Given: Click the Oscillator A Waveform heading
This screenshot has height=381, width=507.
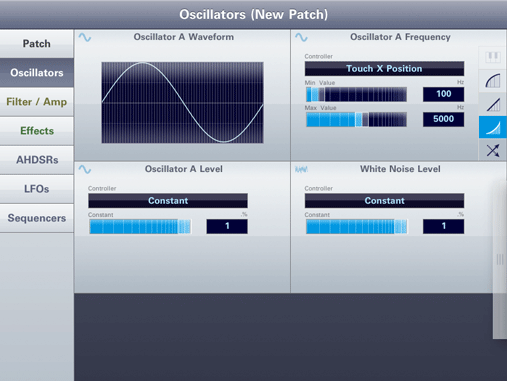Looking at the screenshot, I should [x=184, y=37].
